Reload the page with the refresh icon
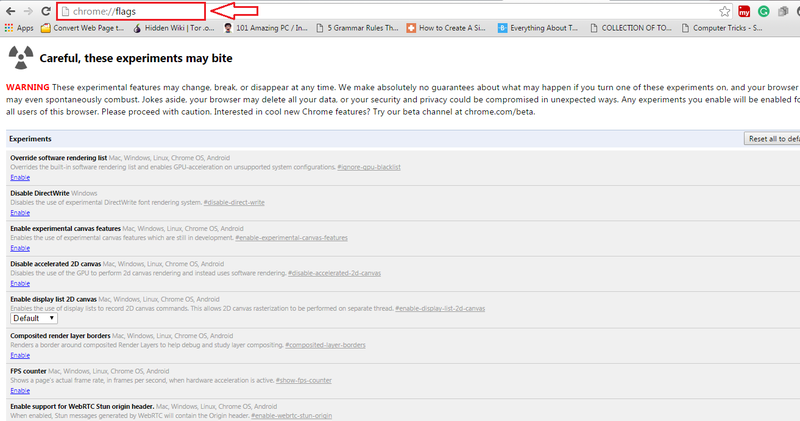The width and height of the screenshot is (800, 421). tap(46, 11)
